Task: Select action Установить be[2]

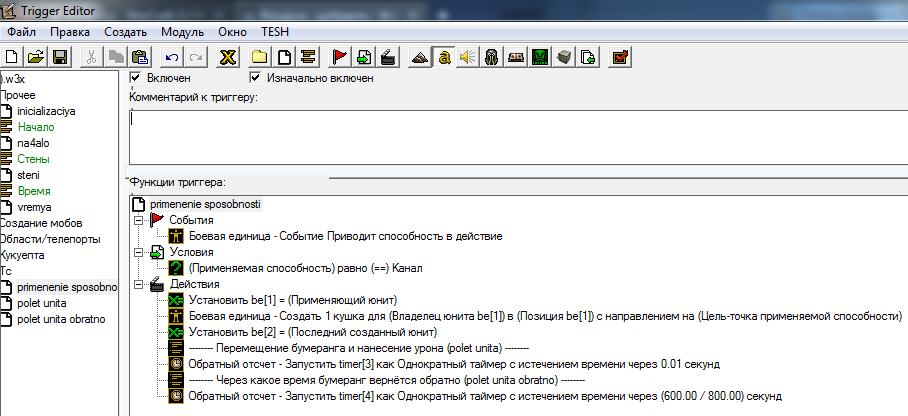Action: point(313,332)
